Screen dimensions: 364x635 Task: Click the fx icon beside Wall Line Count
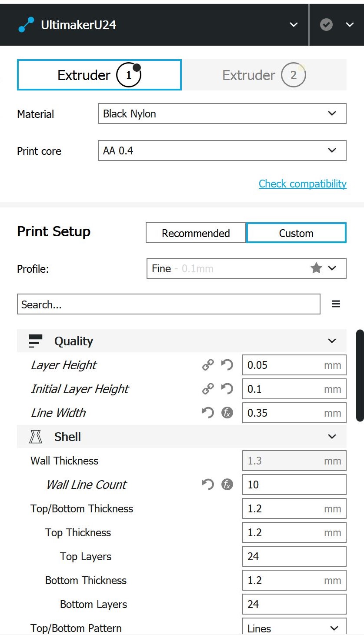tap(227, 485)
